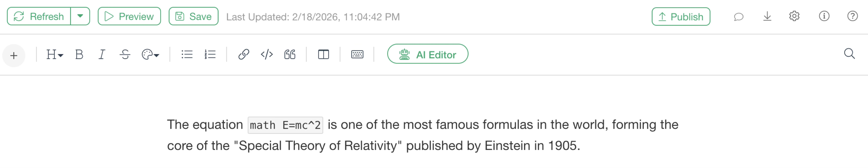Open the text color palette dropdown

tap(150, 54)
